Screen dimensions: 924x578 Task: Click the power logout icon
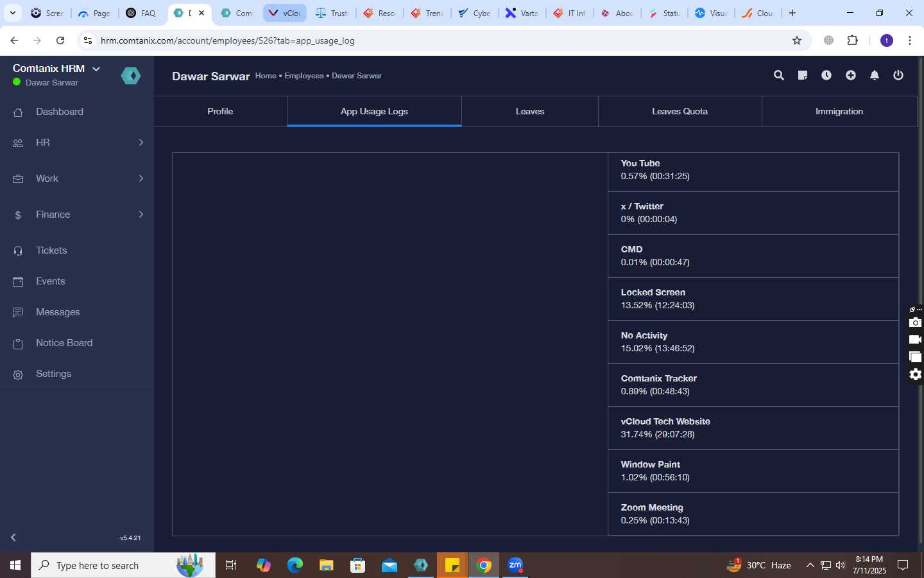point(898,76)
